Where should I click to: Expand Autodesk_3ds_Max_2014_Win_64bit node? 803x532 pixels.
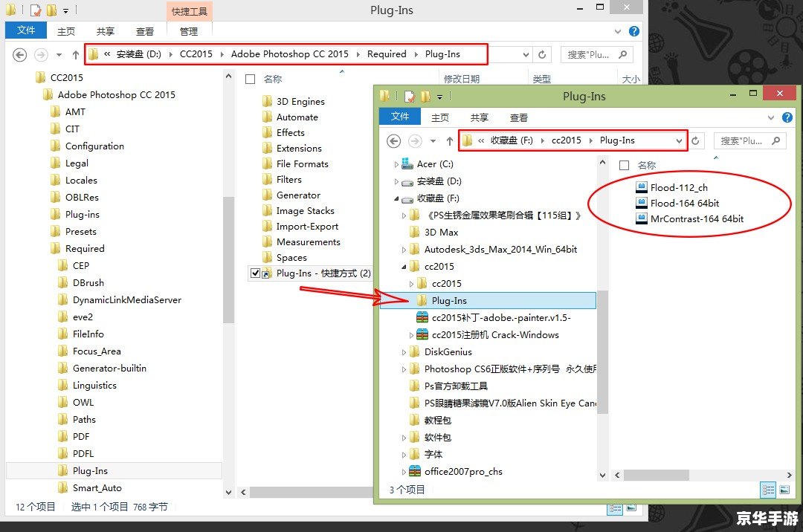404,250
